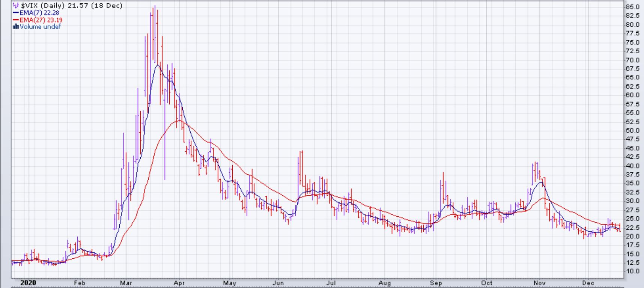644x288 pixels.
Task: Click the 85.0 value on price axis
Action: coord(632,7)
